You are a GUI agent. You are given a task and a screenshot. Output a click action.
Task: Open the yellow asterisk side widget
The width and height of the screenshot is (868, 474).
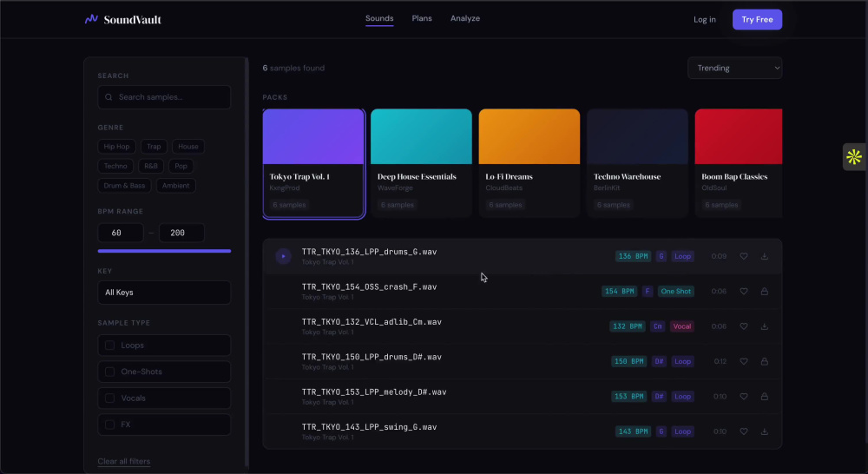coord(854,157)
